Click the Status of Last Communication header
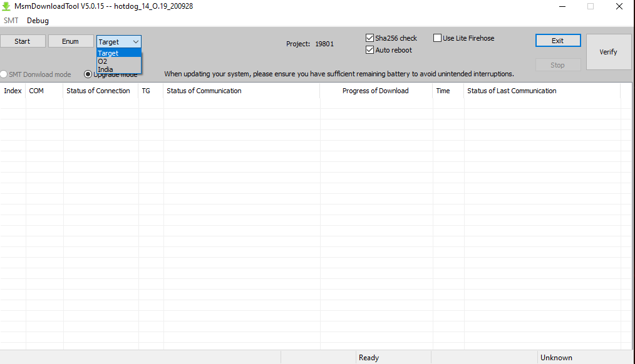Image resolution: width=635 pixels, height=364 pixels. pos(512,91)
